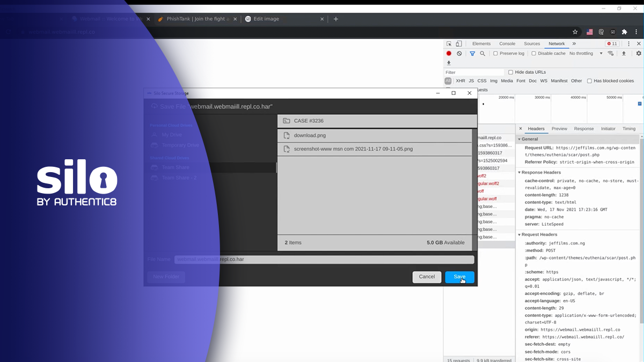Open network settings gear icon
This screenshot has width=644, height=362.
click(639, 54)
